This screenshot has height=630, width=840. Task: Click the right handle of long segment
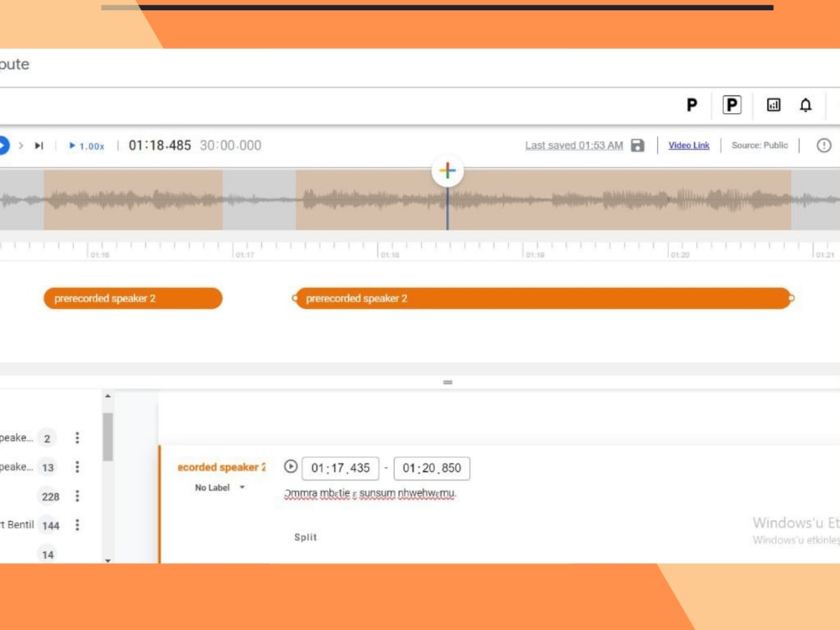point(791,298)
